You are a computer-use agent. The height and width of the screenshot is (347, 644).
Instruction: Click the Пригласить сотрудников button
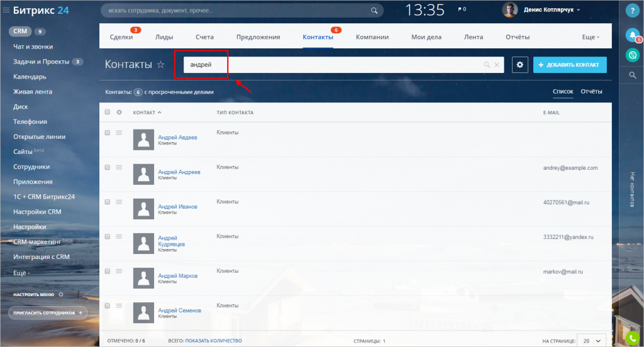click(48, 313)
